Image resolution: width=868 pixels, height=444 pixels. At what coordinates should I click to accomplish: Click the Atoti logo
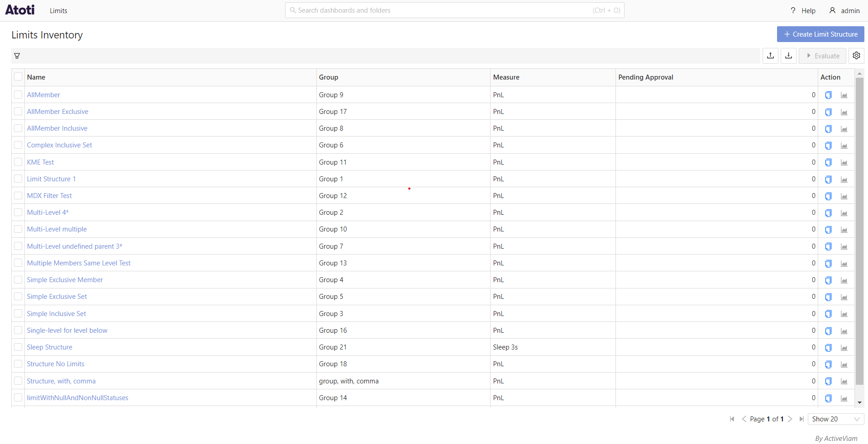click(x=20, y=10)
